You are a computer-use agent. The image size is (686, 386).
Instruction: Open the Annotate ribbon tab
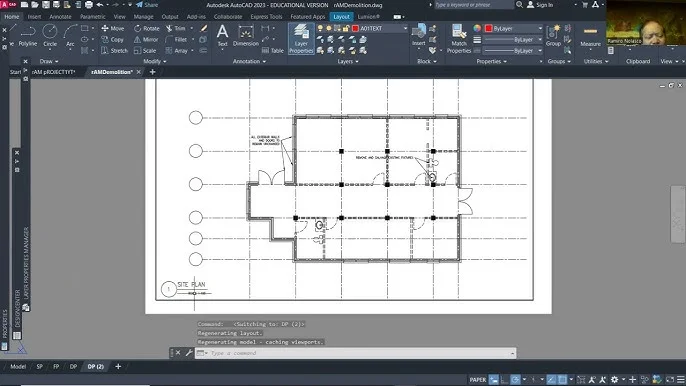click(60, 17)
